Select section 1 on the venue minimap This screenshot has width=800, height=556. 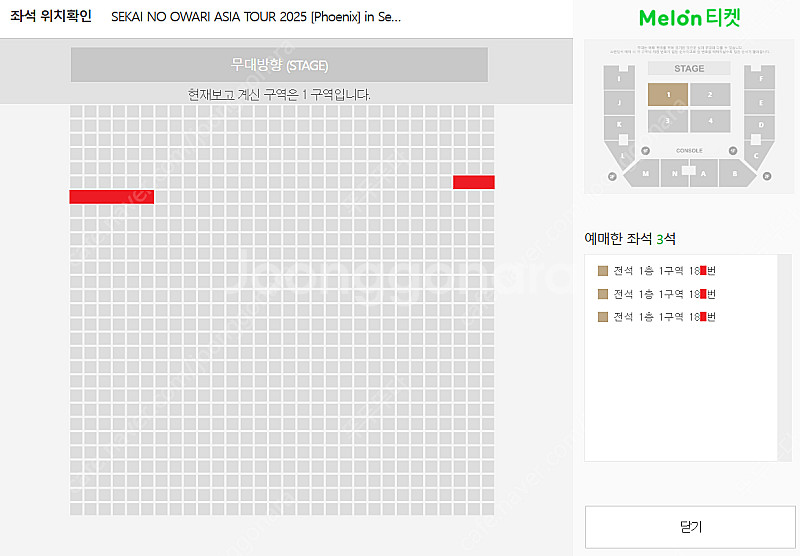[668, 94]
